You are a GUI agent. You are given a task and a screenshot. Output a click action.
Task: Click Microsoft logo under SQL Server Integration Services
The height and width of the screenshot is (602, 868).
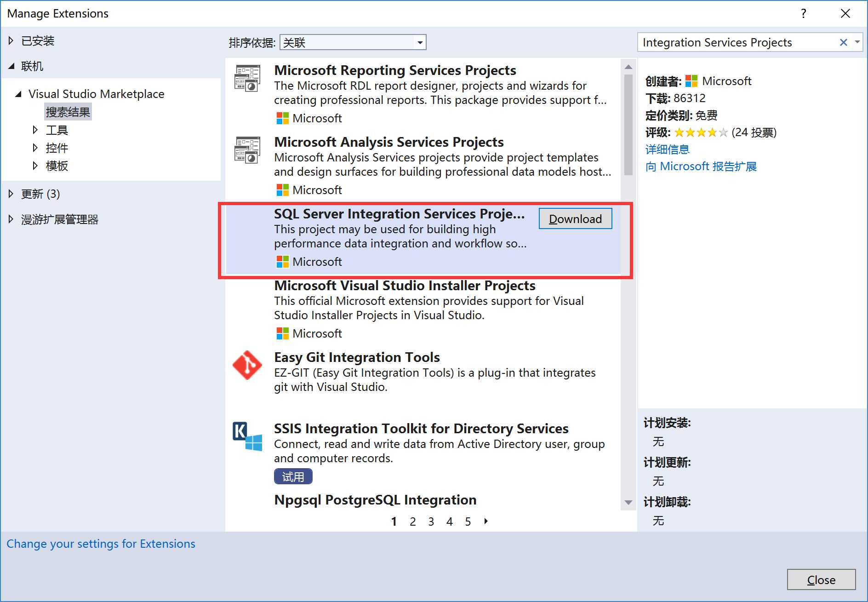pos(282,262)
